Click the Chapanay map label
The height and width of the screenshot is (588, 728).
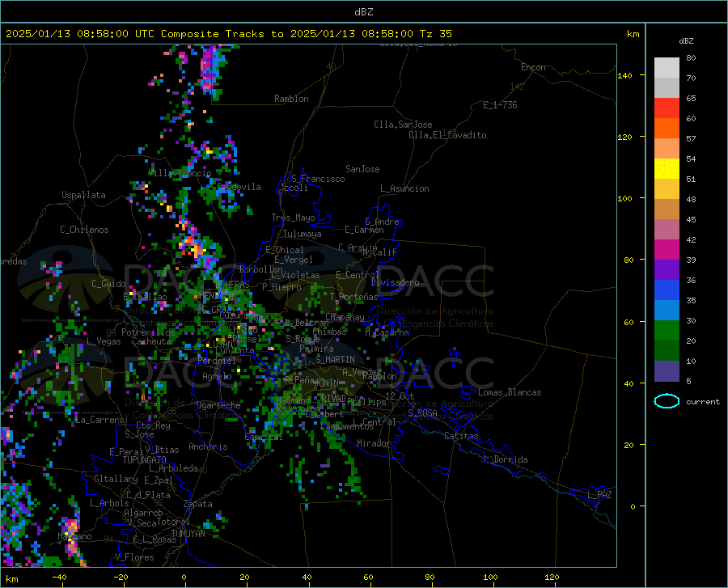click(x=345, y=317)
